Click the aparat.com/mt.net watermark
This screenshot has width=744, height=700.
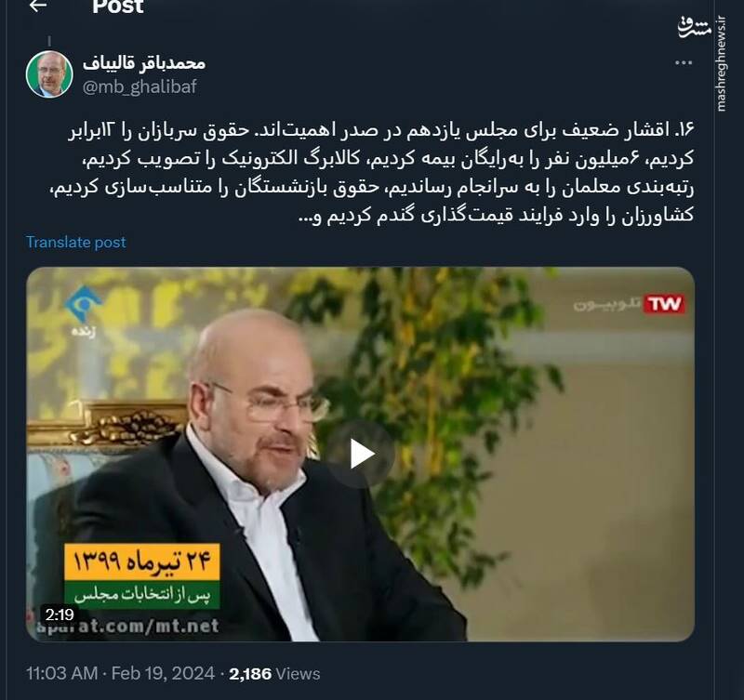pos(128,626)
